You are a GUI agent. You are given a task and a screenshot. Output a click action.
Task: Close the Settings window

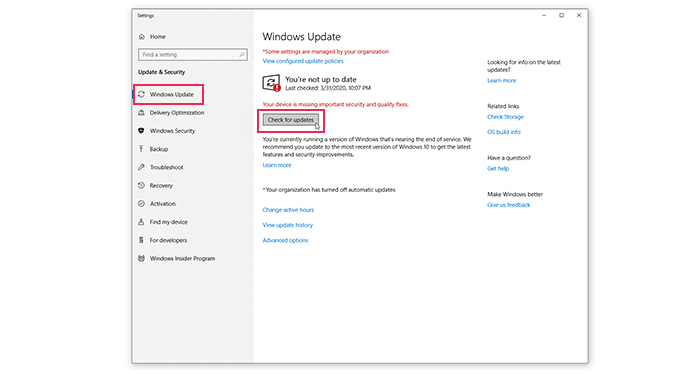click(579, 15)
